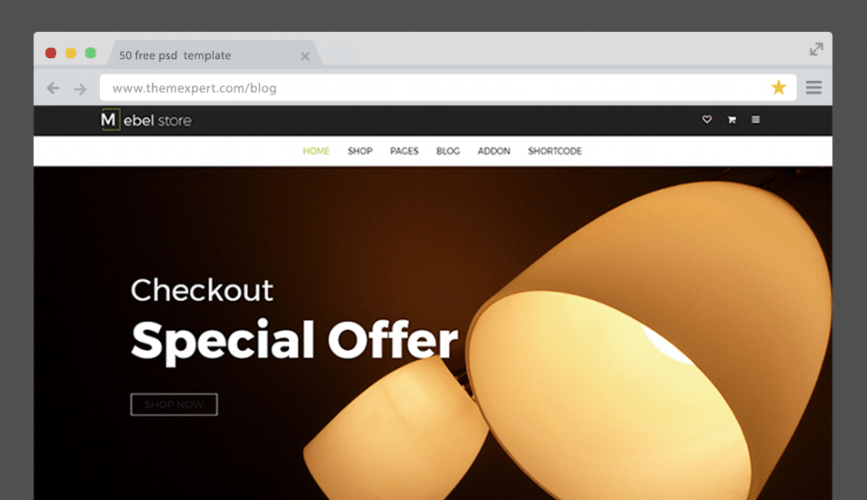
Task: Open the ADDON menu item
Action: pos(494,151)
